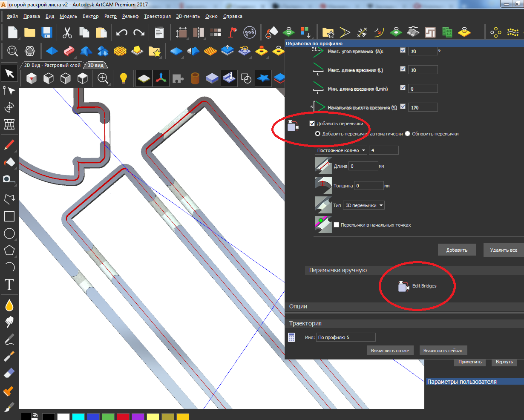The height and width of the screenshot is (420, 524).
Task: Select the arrow selection tool
Action: click(9, 74)
